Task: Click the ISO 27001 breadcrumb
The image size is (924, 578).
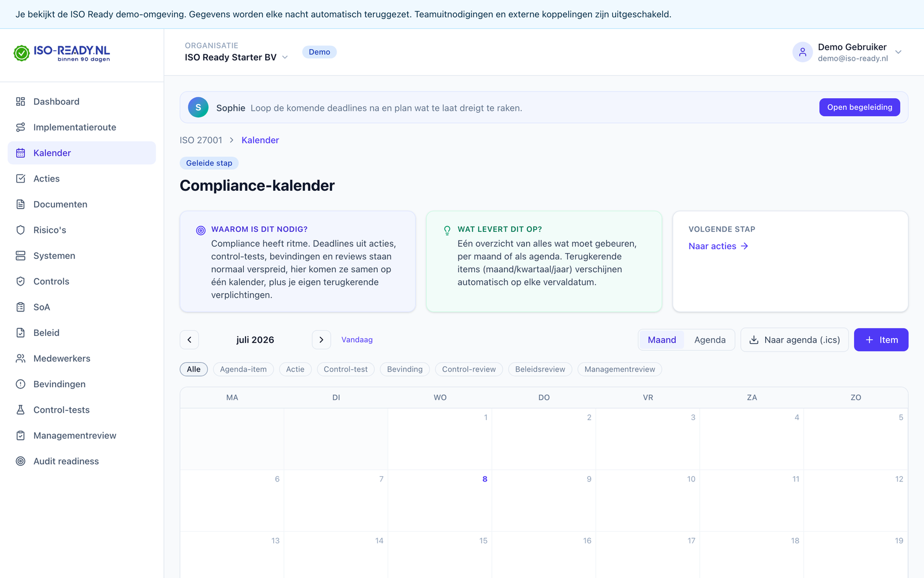Action: [201, 140]
